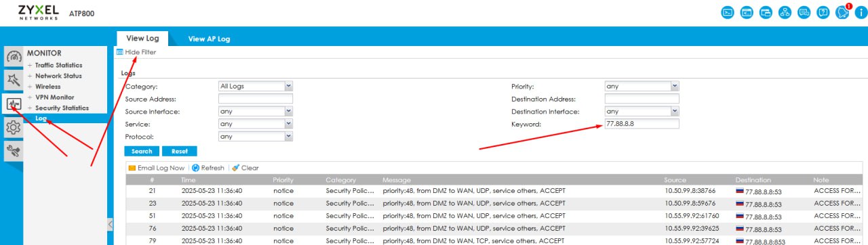Open the object reference windows icon

pos(766,12)
